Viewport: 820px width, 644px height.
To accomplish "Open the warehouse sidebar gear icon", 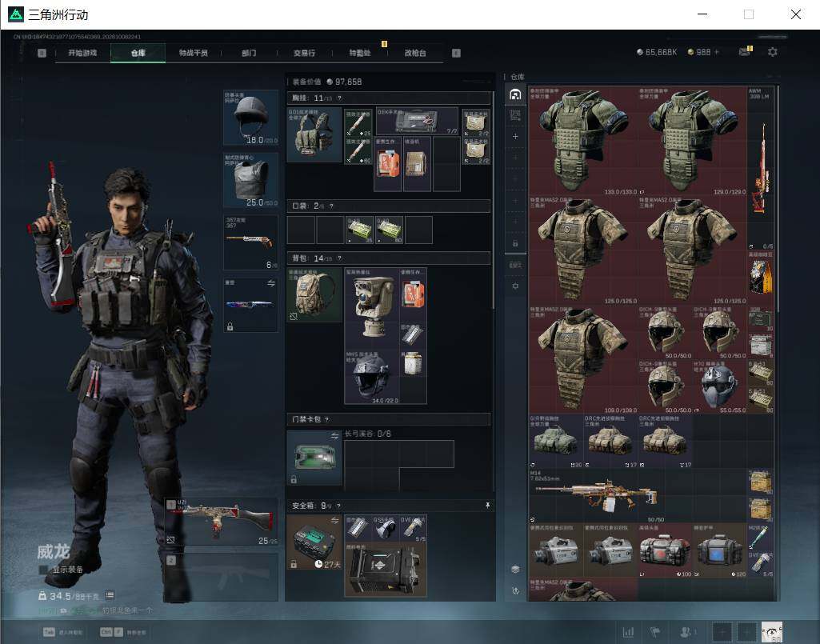I will (515, 286).
